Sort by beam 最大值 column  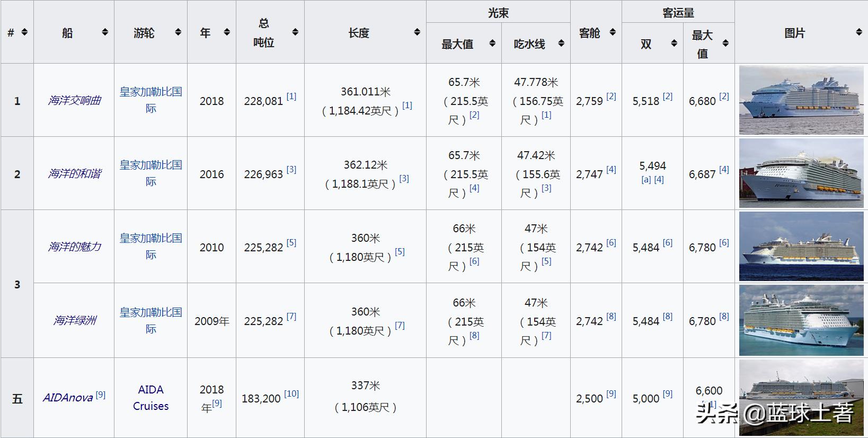pyautogui.click(x=493, y=43)
